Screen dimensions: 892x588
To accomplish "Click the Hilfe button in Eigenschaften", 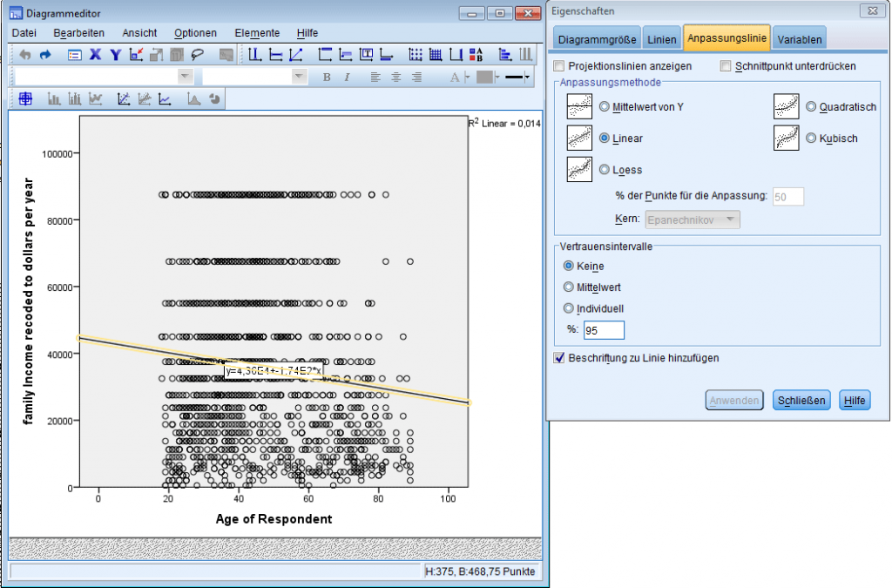I will click(855, 400).
